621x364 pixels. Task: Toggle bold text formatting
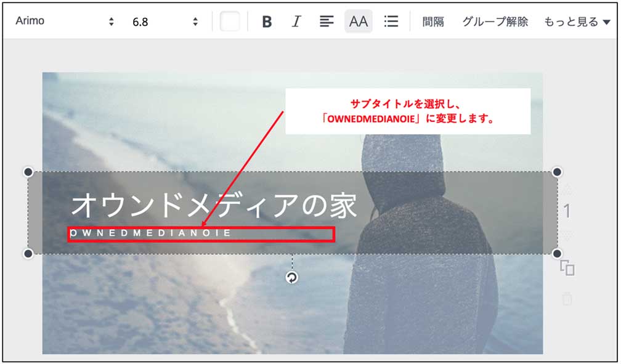[x=267, y=22]
